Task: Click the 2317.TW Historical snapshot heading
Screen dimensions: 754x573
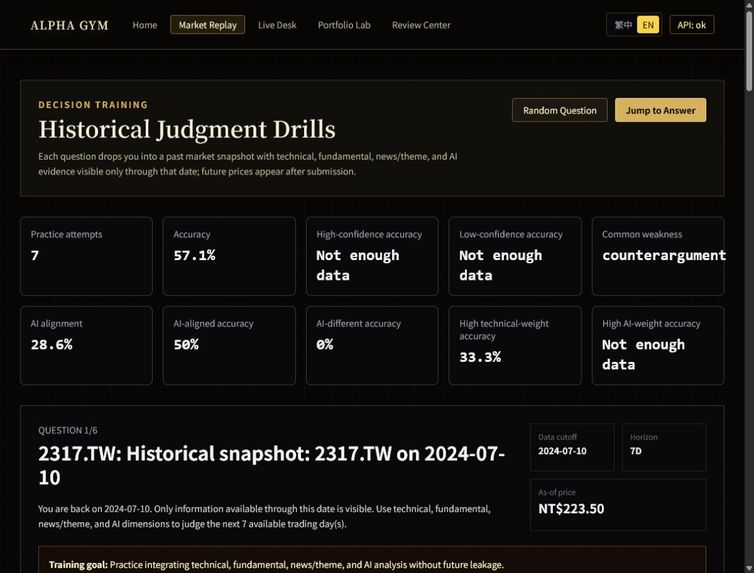Action: [272, 465]
